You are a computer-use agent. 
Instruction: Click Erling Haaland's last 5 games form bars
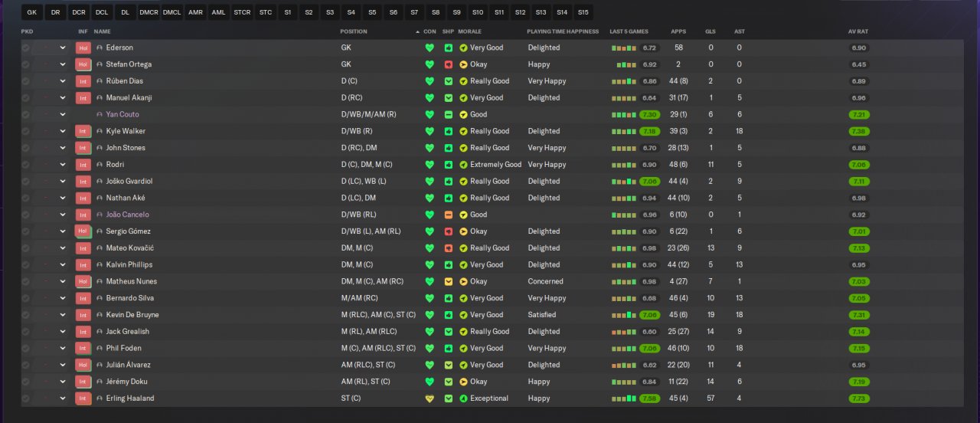coord(624,398)
